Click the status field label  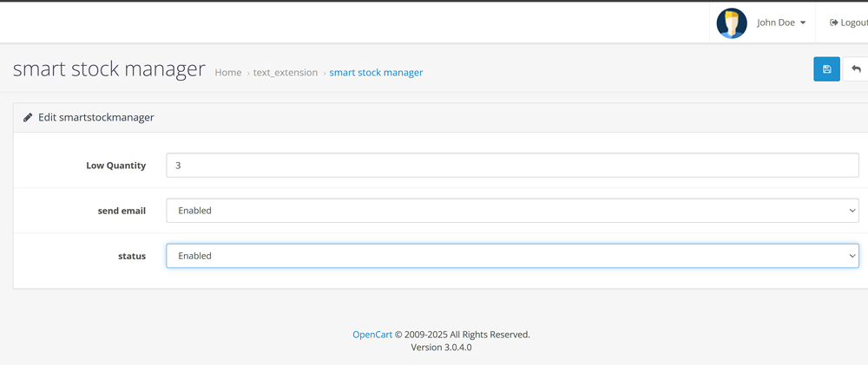[132, 256]
